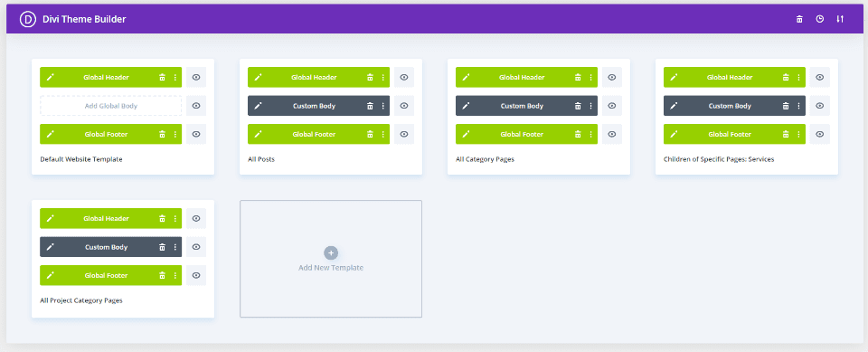
Task: Edit Global Footer pencil in All Posts
Action: click(258, 134)
